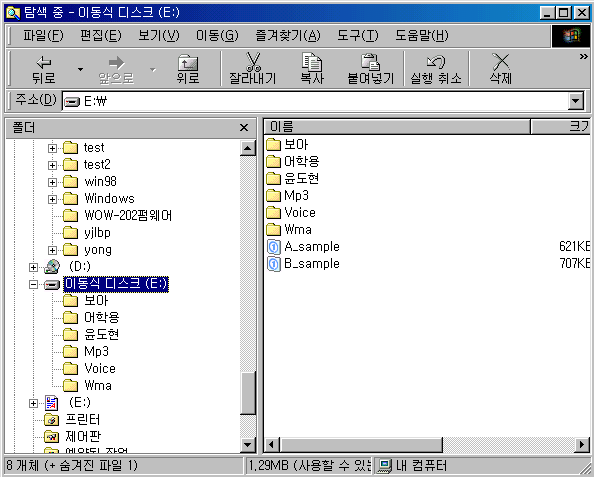Open the 도움말(H) menu

tap(422, 36)
